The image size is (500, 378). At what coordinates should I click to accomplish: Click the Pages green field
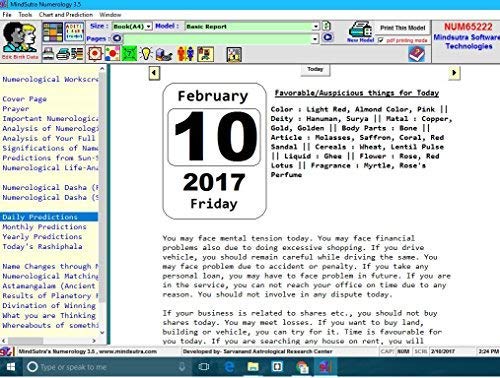(217, 39)
